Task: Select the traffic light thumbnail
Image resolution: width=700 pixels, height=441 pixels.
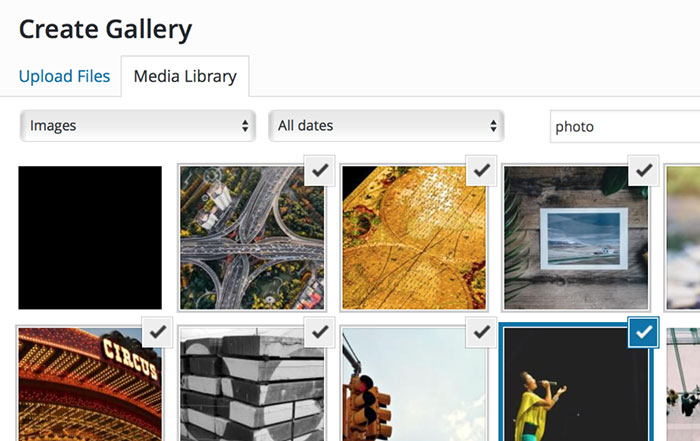Action: tap(414, 384)
